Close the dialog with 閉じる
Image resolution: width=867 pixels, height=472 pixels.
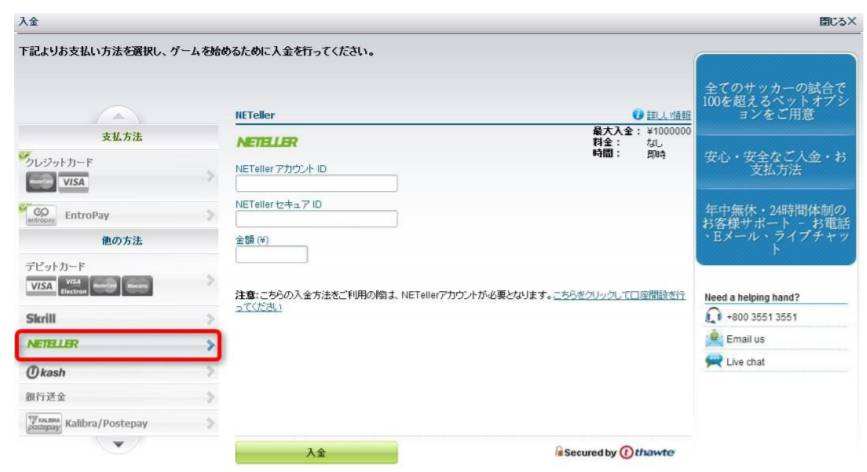[x=837, y=21]
